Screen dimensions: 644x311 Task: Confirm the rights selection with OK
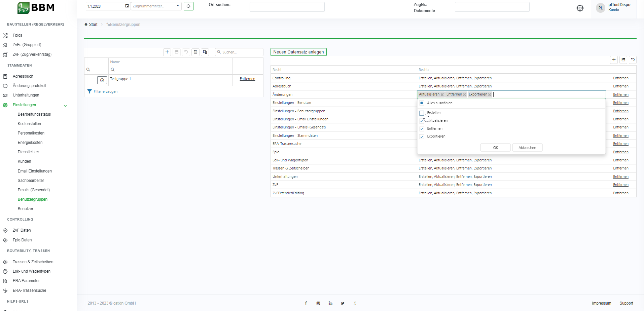(x=495, y=148)
